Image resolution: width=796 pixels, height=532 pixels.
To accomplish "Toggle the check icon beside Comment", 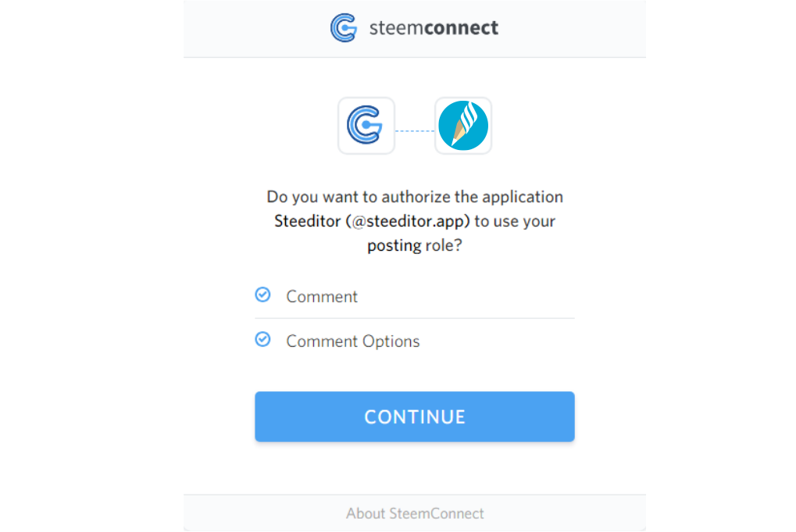I will [x=263, y=295].
